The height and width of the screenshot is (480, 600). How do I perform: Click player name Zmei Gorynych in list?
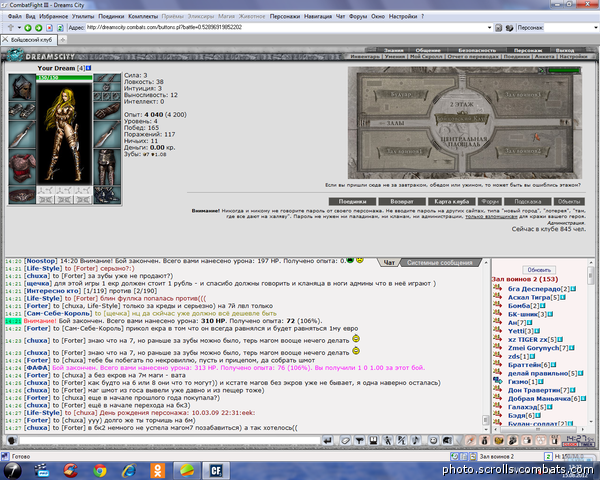(533, 348)
